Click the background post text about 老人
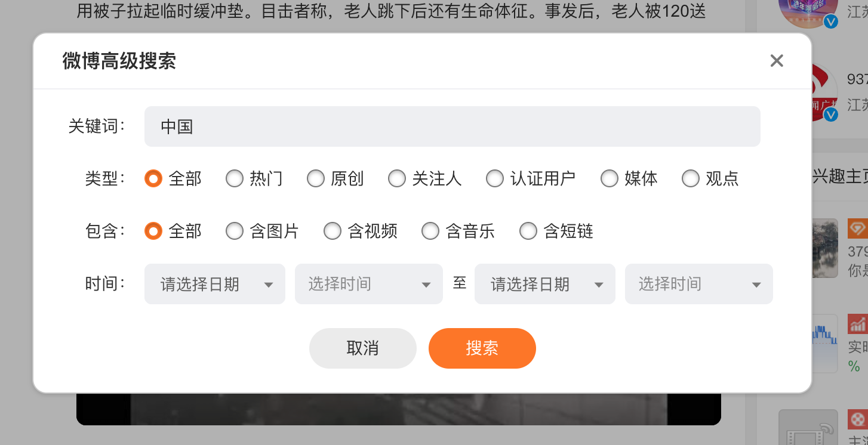Viewport: 868px width, 445px height. tap(392, 11)
